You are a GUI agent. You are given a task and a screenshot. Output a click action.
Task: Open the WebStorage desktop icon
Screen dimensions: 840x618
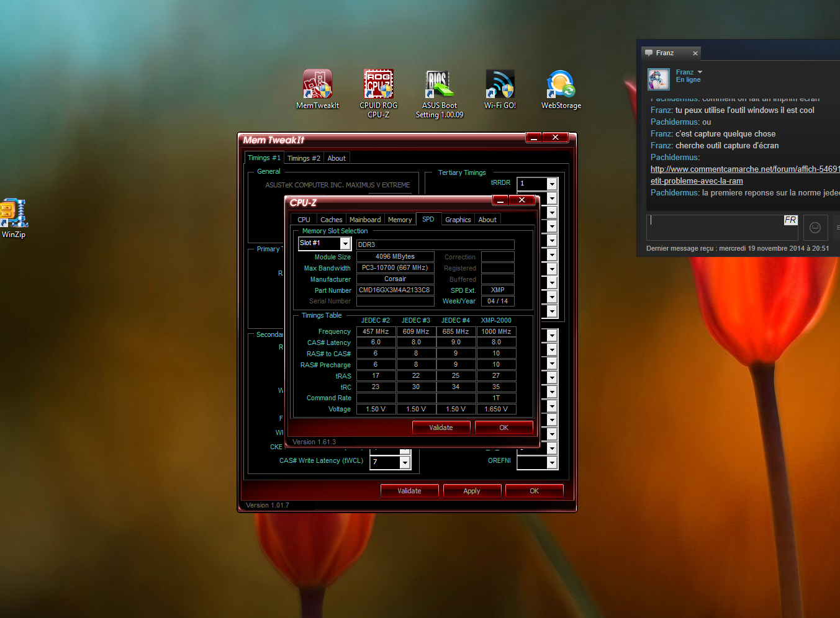point(561,85)
